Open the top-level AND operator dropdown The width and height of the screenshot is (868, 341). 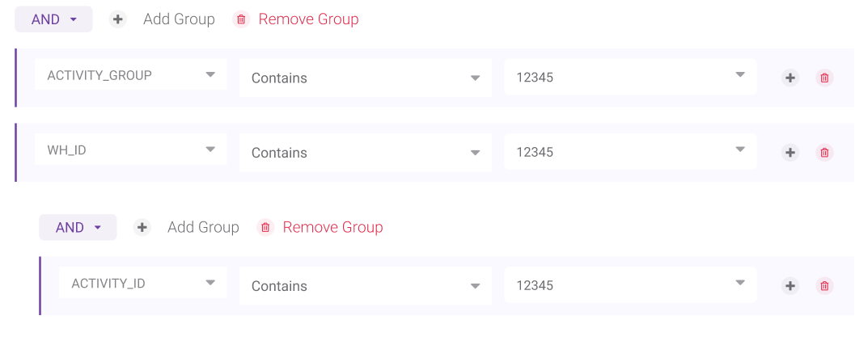pyautogui.click(x=53, y=19)
